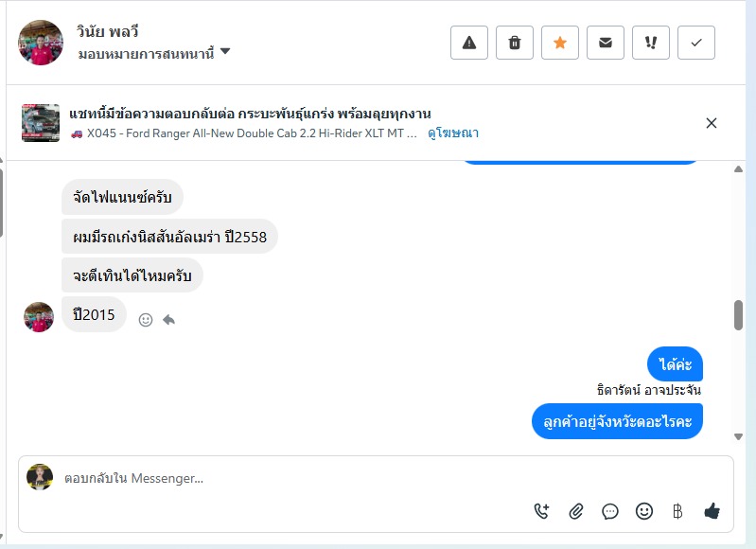Open saved replies speech bubble icon

[x=610, y=511]
